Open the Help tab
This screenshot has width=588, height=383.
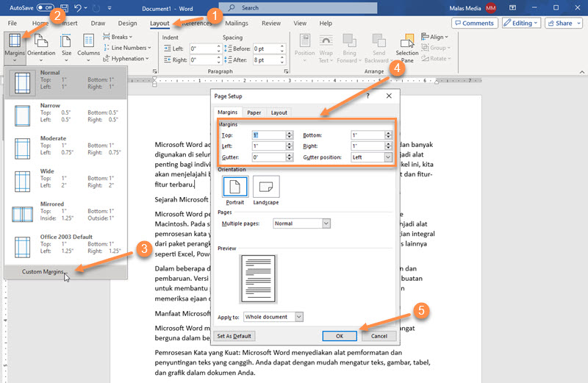click(x=326, y=23)
